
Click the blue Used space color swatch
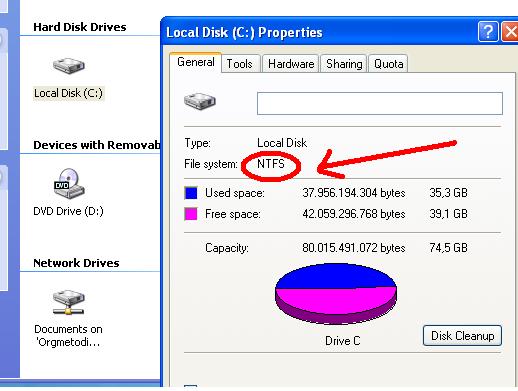(x=191, y=193)
